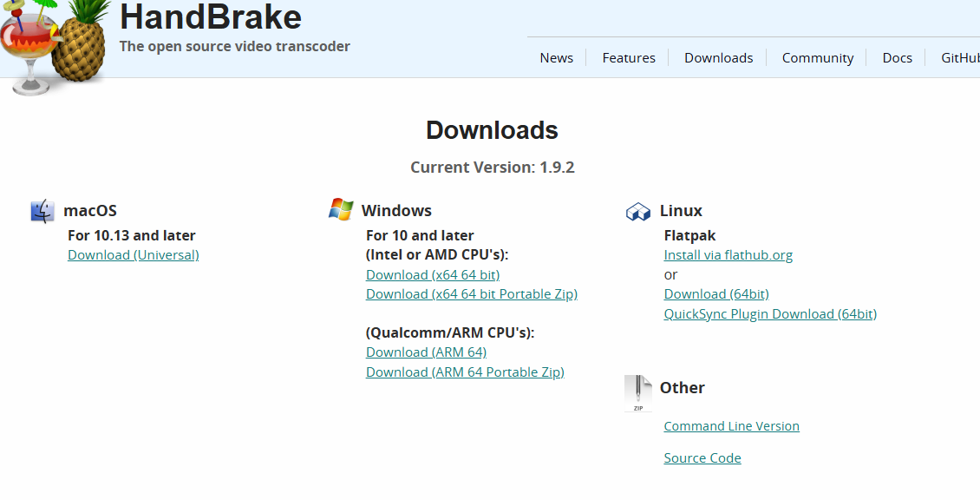Click the macOS Finder icon
Viewport: 980px width, 500px height.
click(42, 212)
